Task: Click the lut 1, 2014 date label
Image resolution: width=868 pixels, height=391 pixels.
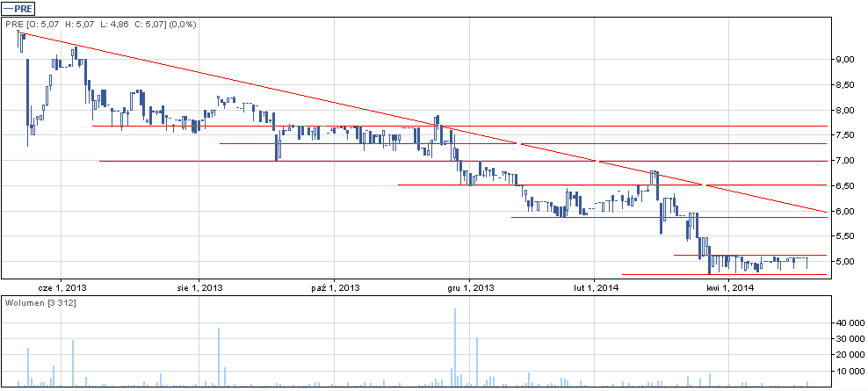Action: [595, 288]
